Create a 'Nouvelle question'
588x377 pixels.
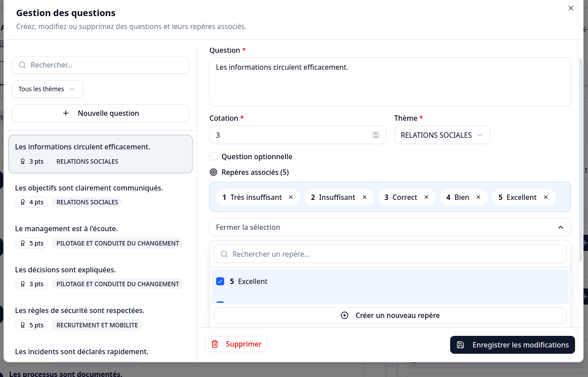100,113
